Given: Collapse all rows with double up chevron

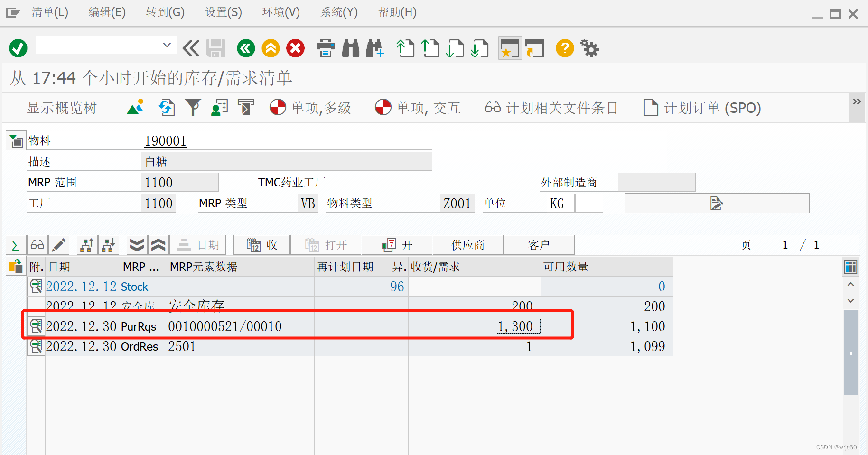Looking at the screenshot, I should [x=159, y=245].
